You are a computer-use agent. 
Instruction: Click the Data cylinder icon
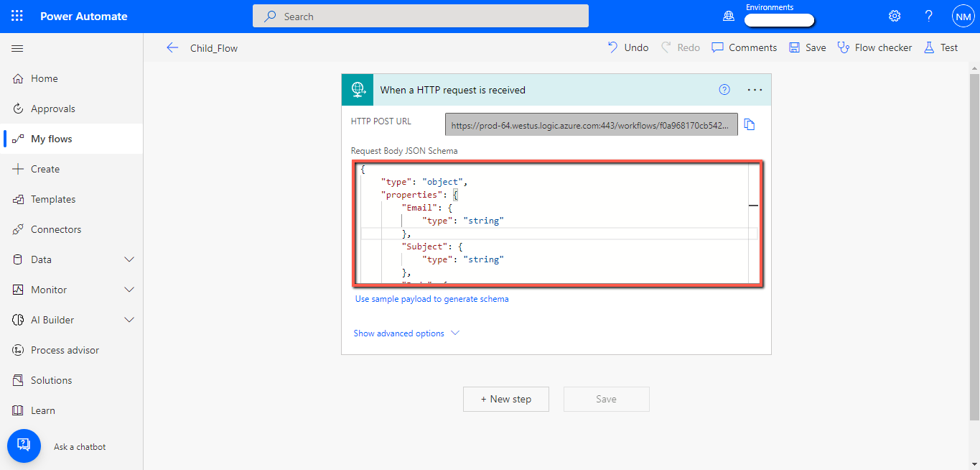[19, 259]
